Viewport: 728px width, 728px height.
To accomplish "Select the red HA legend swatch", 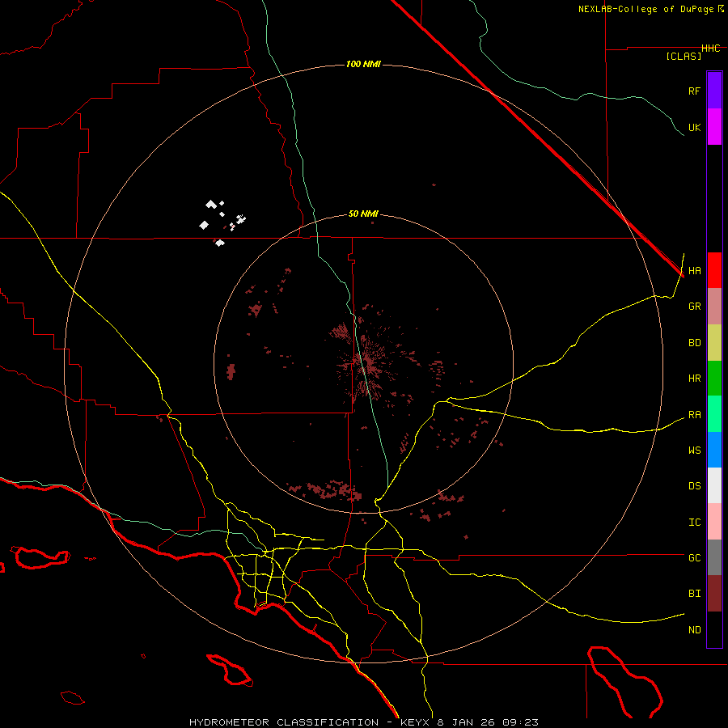I will pyautogui.click(x=714, y=270).
